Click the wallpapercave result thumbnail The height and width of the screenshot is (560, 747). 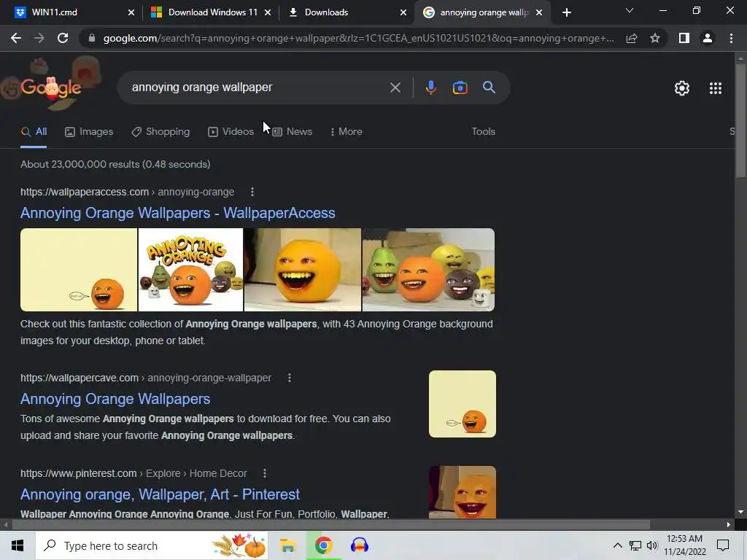pos(462,404)
